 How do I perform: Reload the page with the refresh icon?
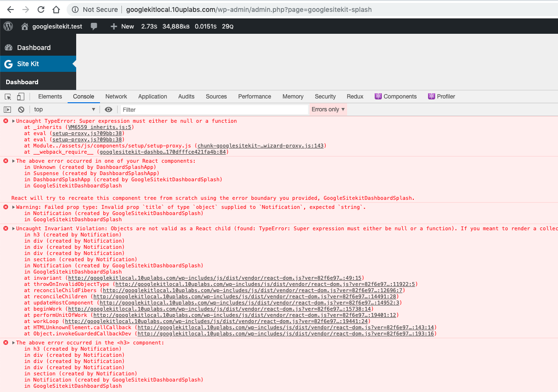41,10
